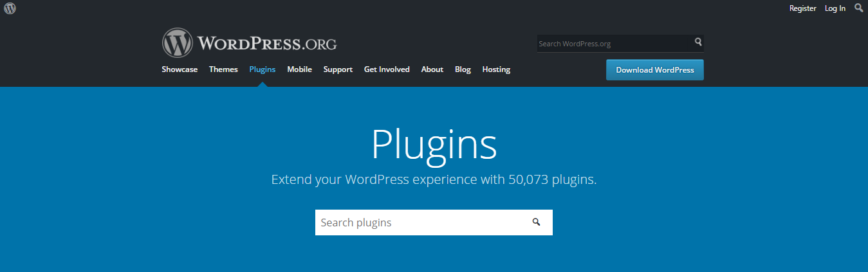868x272 pixels.
Task: Click the Download WordPress button
Action: (x=655, y=70)
